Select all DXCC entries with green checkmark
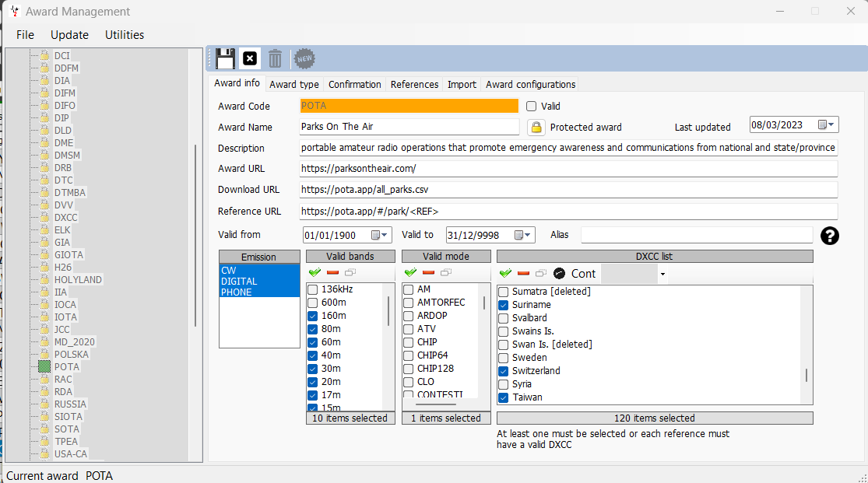The image size is (868, 483). click(505, 273)
